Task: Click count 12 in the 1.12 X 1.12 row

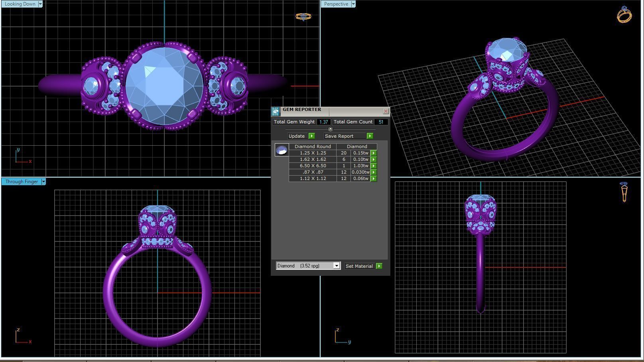Action: pyautogui.click(x=344, y=178)
